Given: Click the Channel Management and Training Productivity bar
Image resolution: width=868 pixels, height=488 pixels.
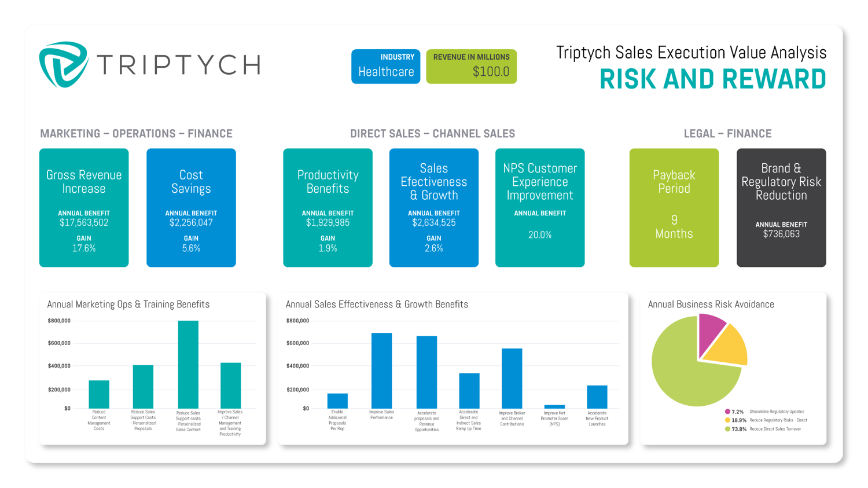Looking at the screenshot, I should [230, 386].
